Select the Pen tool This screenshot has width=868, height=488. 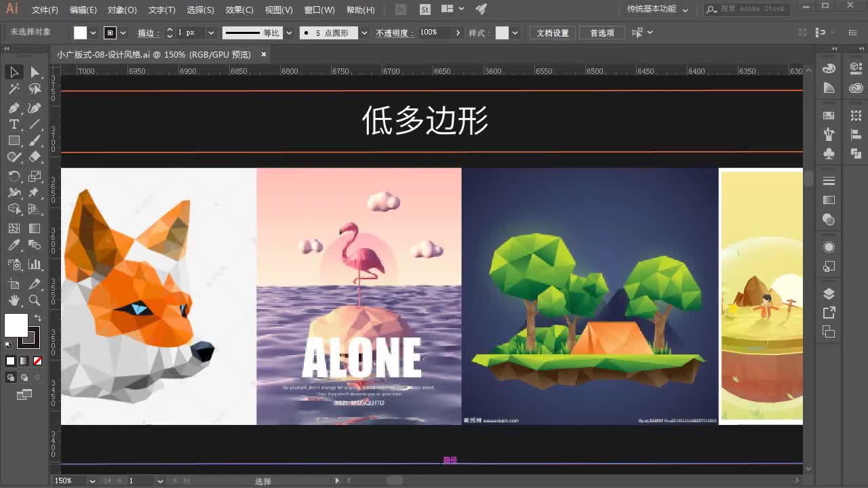tap(14, 108)
